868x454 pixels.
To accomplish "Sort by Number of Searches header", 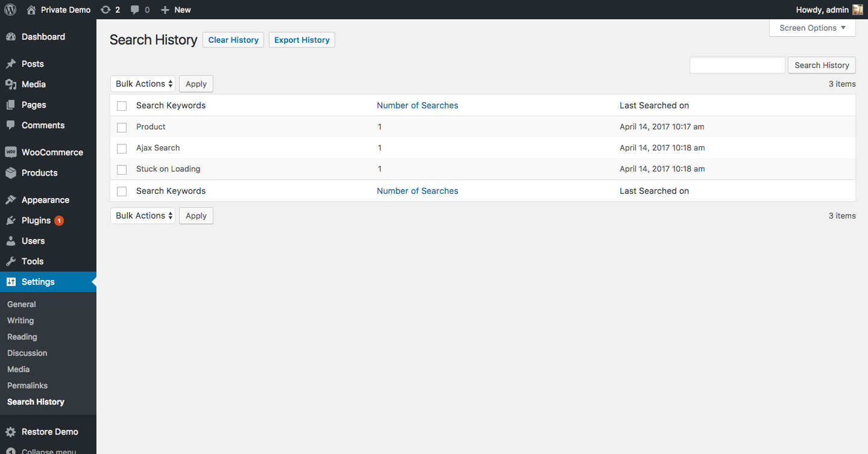I will click(417, 105).
